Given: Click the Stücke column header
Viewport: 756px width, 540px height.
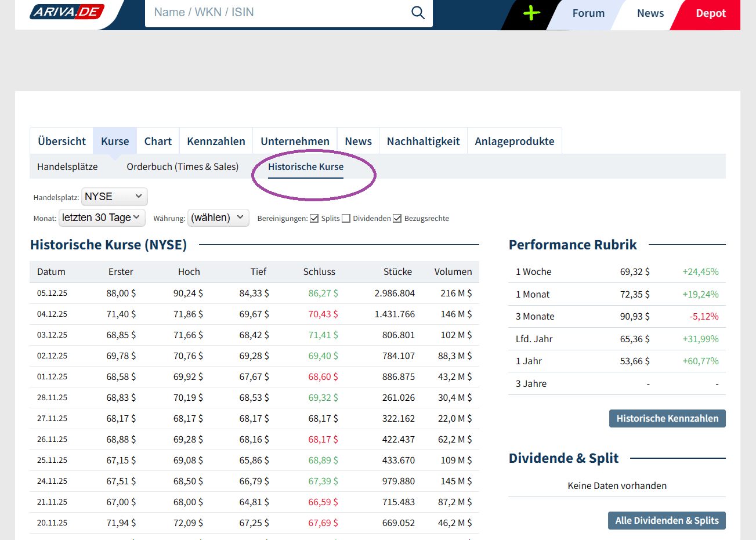Looking at the screenshot, I should pos(397,271).
